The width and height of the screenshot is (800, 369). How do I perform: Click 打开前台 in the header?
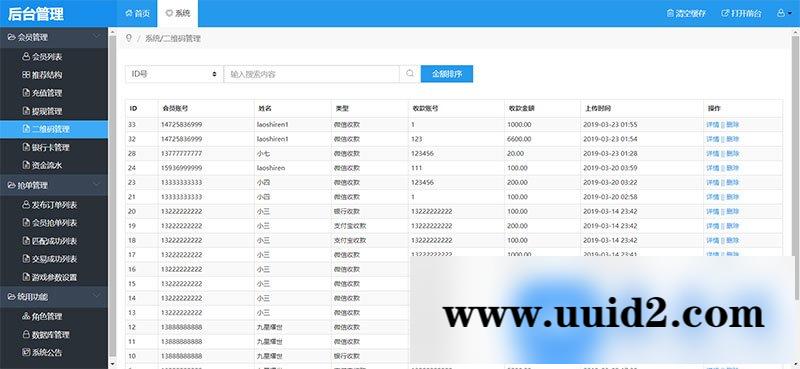[x=741, y=14]
